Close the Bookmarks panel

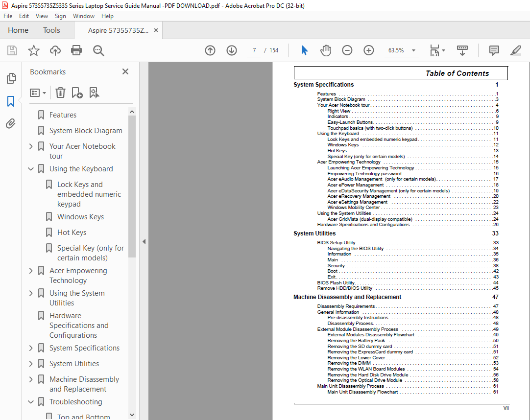point(125,71)
